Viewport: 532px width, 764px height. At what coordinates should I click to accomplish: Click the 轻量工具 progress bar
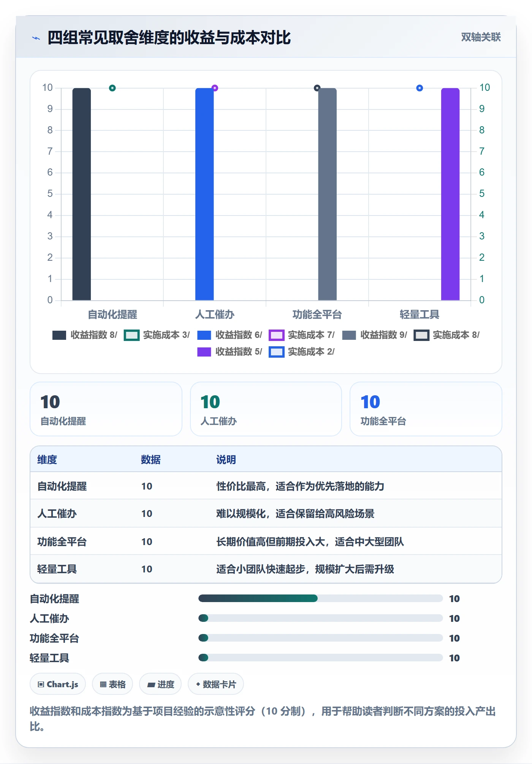point(321,658)
